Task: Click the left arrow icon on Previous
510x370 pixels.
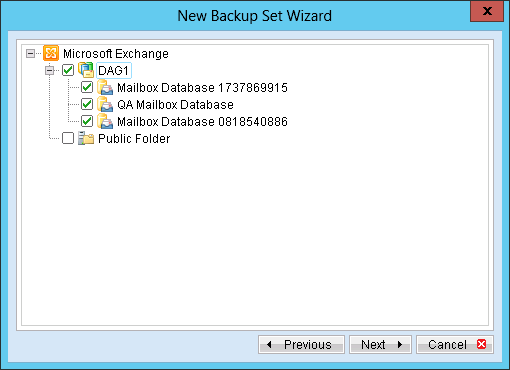Action: coord(269,344)
